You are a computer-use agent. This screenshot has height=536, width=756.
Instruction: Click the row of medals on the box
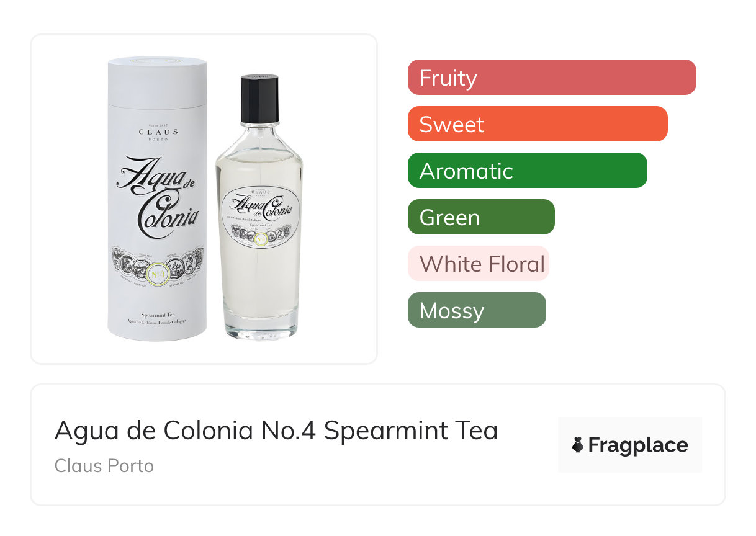click(x=157, y=262)
